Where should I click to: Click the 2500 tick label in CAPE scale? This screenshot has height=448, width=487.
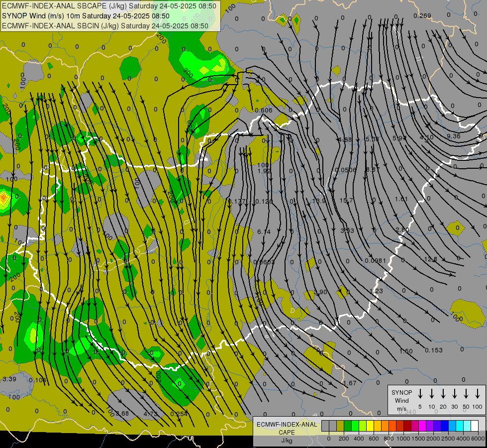click(x=448, y=439)
